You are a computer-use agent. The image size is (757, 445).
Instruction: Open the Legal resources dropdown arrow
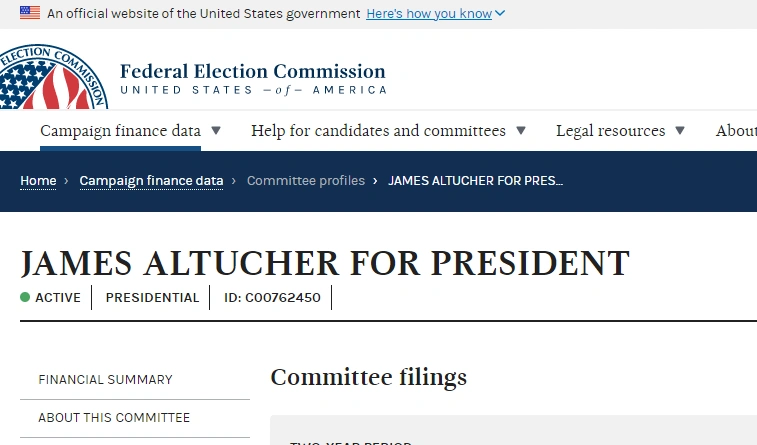point(680,131)
